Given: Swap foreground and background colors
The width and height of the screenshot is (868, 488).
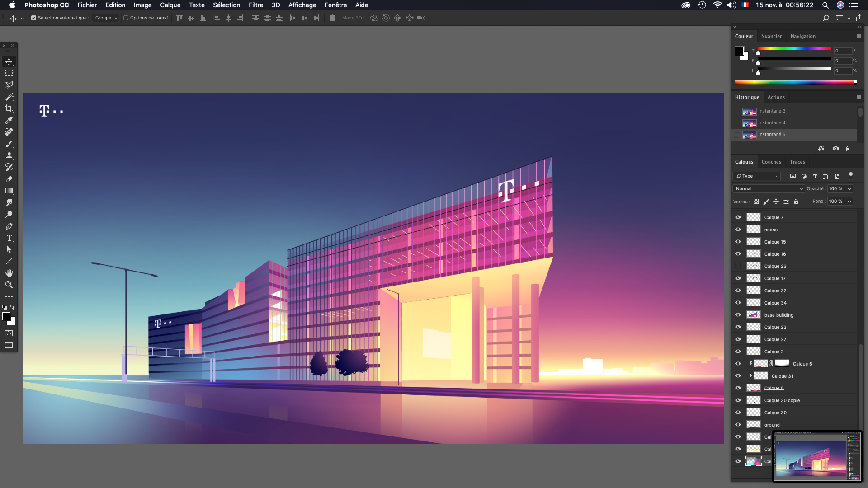Looking at the screenshot, I should (x=13, y=307).
